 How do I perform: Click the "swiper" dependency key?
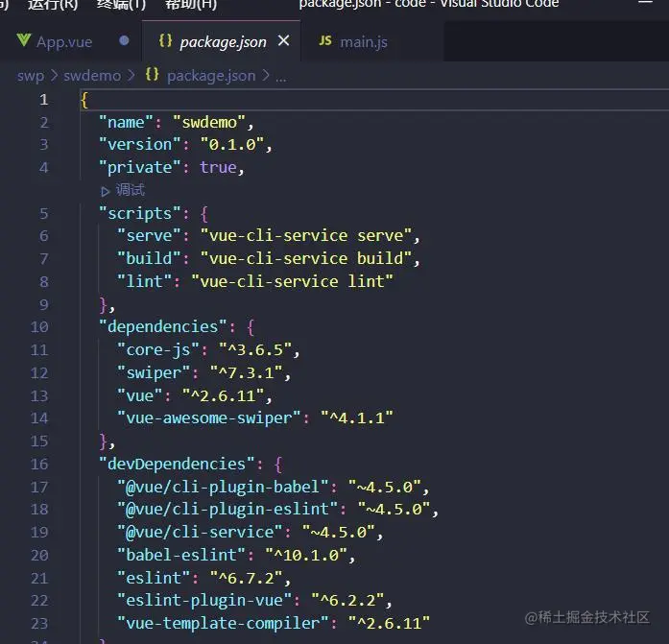click(154, 373)
